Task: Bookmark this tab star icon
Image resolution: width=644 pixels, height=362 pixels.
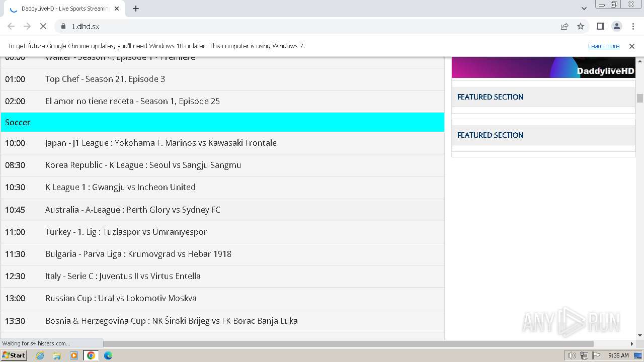Action: coord(581,26)
